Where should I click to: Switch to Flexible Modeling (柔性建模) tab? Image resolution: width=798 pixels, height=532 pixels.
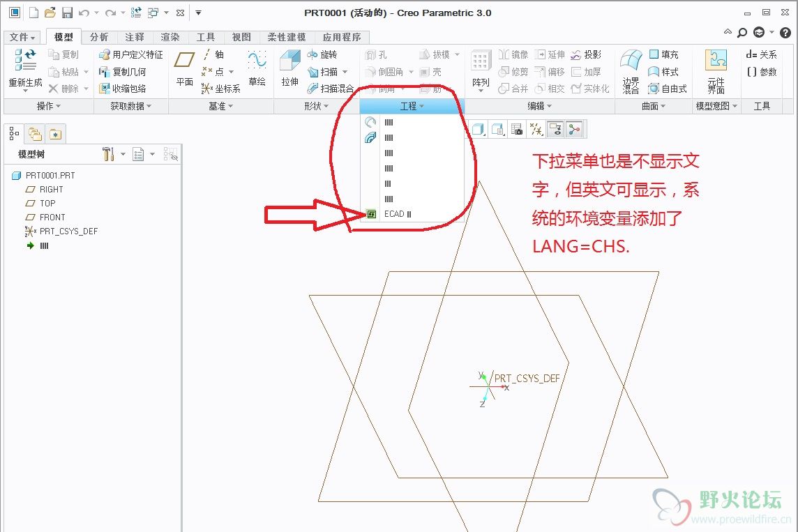click(287, 37)
